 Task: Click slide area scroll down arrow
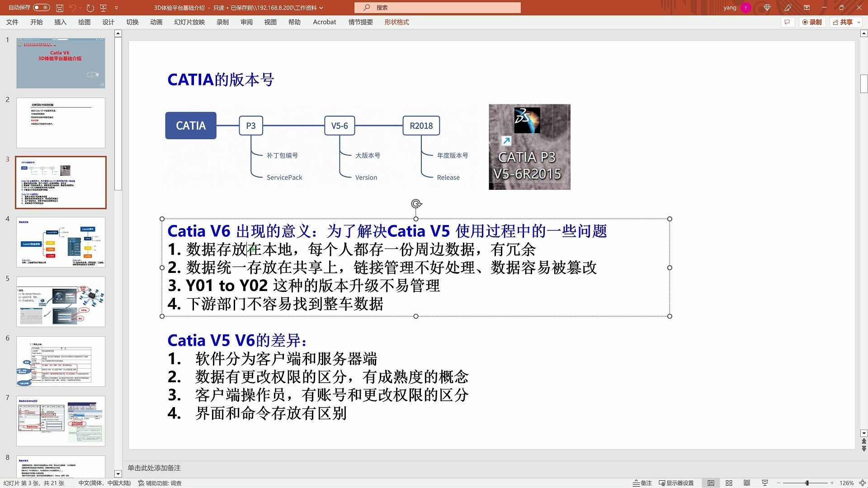(863, 433)
